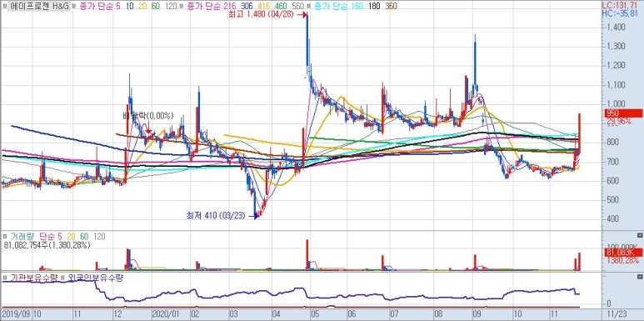This screenshot has height=321, width=644.
Task: Click the 460 moving average label
Action: pos(281,6)
